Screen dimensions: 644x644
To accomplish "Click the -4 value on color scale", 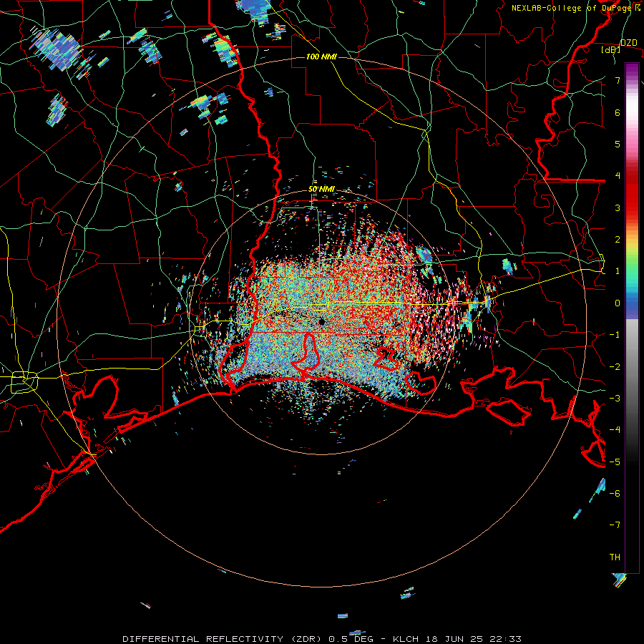I will click(x=615, y=430).
